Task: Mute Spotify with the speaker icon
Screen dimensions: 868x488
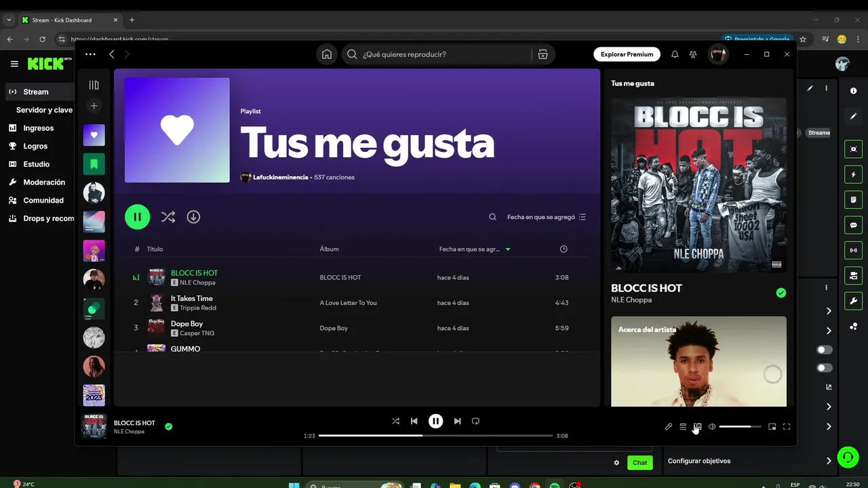Action: tap(712, 426)
